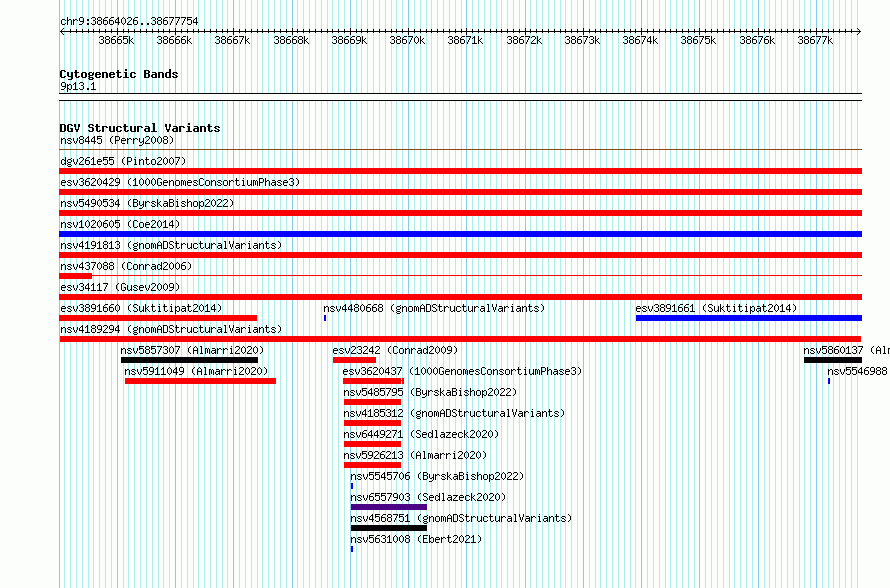
Task: Click nsv5926213 (Almarri2020) label
Action: click(x=415, y=455)
